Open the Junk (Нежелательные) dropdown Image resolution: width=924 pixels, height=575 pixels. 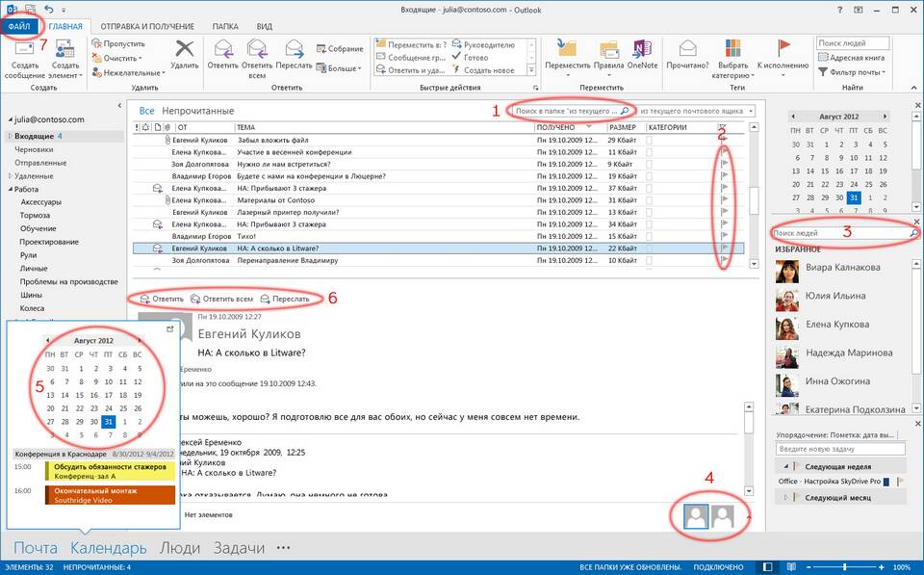pyautogui.click(x=128, y=73)
